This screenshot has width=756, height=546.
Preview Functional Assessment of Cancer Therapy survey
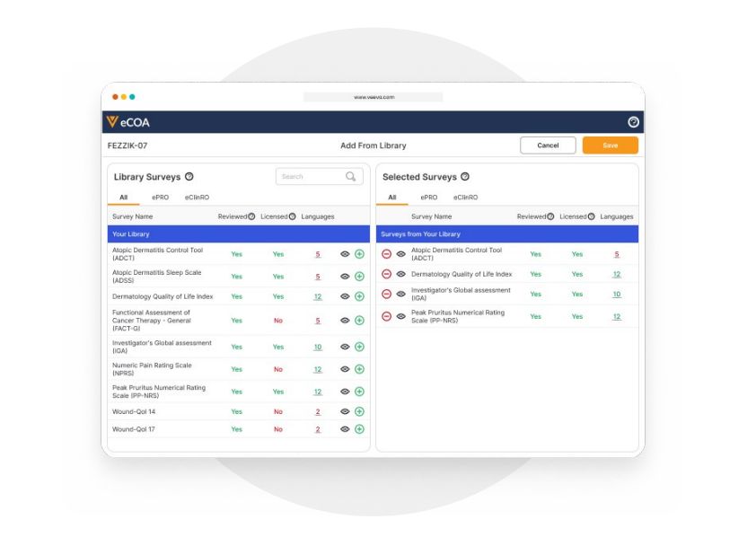(x=345, y=321)
